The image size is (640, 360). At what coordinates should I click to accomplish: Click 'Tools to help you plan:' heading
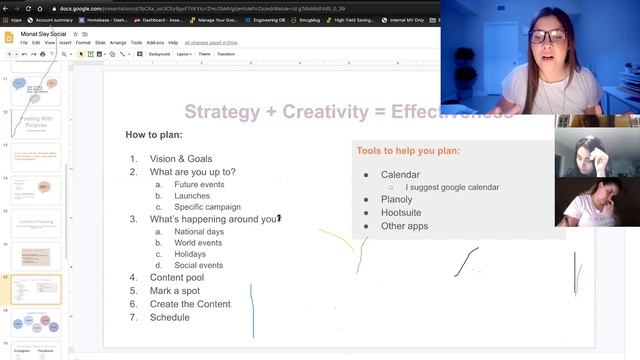tap(408, 151)
